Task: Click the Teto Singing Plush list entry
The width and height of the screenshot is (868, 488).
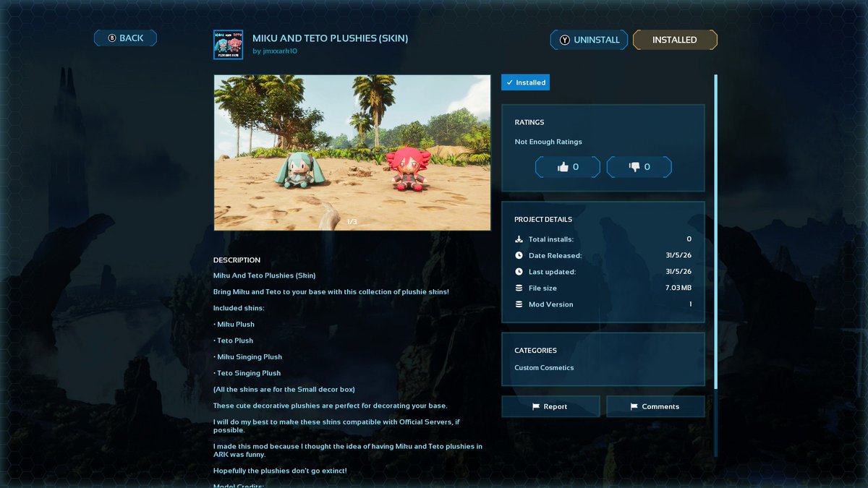Action: [247, 373]
